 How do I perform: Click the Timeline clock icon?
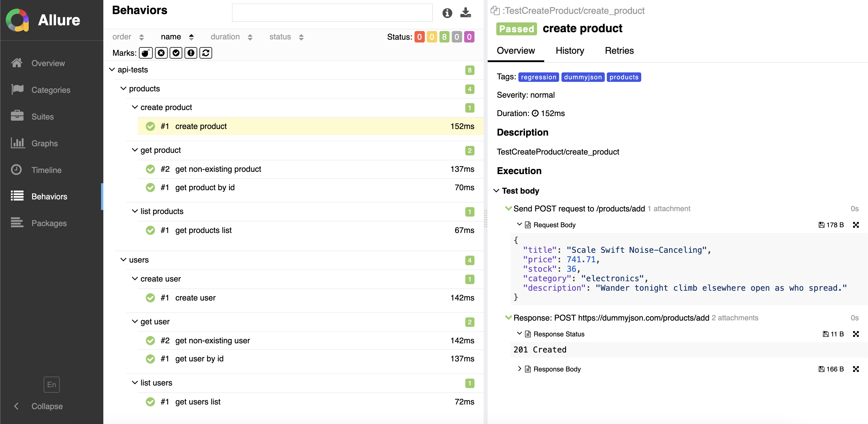click(17, 170)
